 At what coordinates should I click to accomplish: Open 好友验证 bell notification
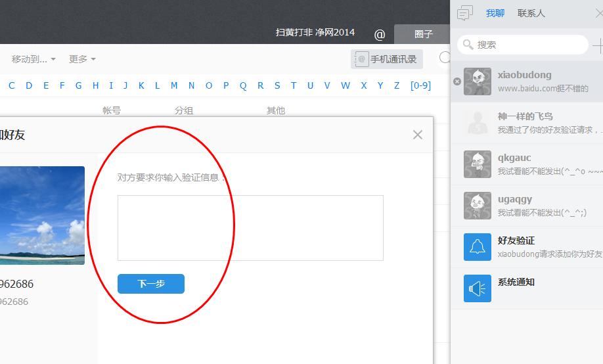[x=478, y=247]
